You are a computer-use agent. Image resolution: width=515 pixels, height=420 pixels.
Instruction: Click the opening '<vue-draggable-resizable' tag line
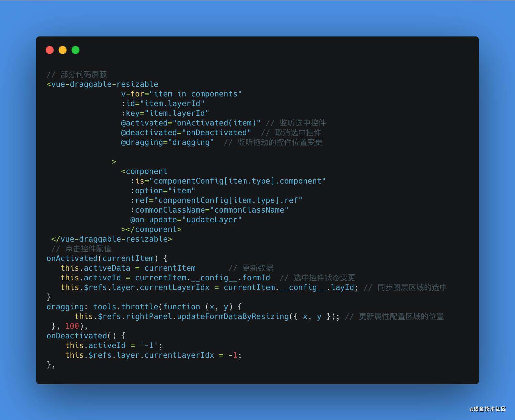coord(102,84)
